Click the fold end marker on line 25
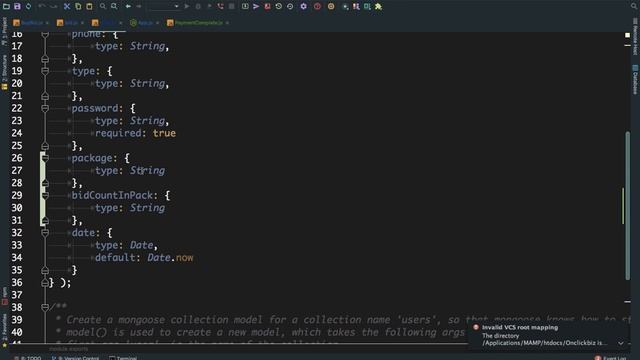The height and width of the screenshot is (360, 640). point(45,145)
